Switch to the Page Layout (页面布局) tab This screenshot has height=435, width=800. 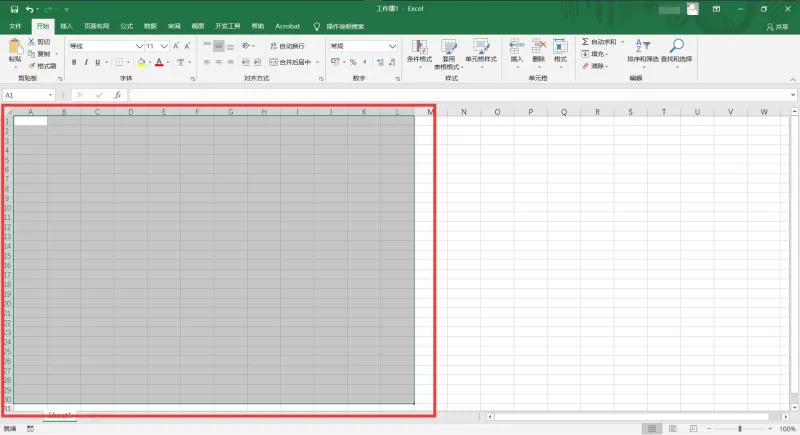click(96, 26)
